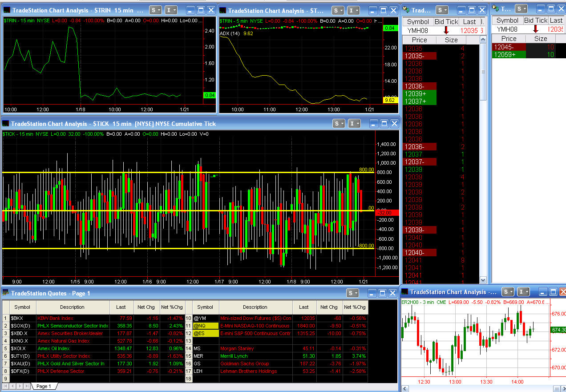Click the YMH08 symbol in left Matrix
Viewport: 566px width, 392px height.
(418, 30)
